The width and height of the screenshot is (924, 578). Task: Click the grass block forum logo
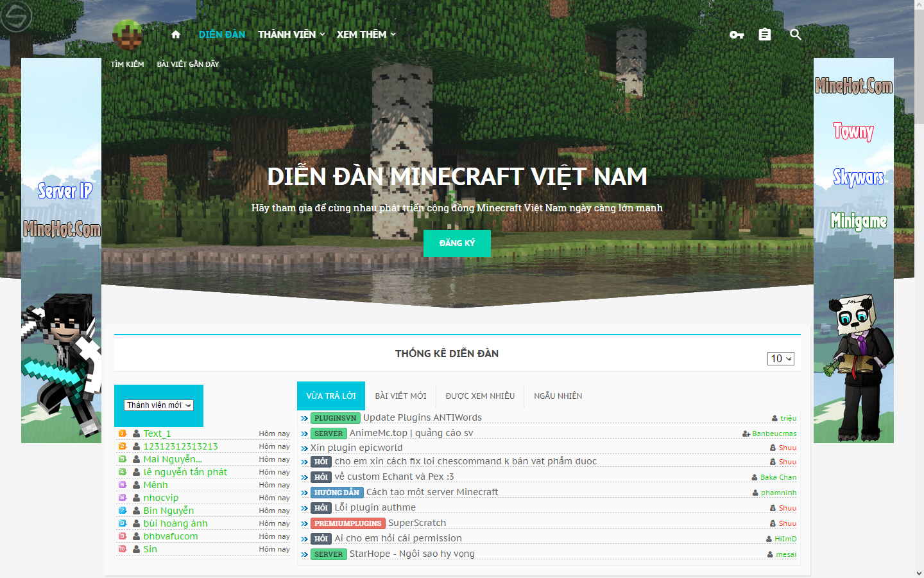pos(127,35)
